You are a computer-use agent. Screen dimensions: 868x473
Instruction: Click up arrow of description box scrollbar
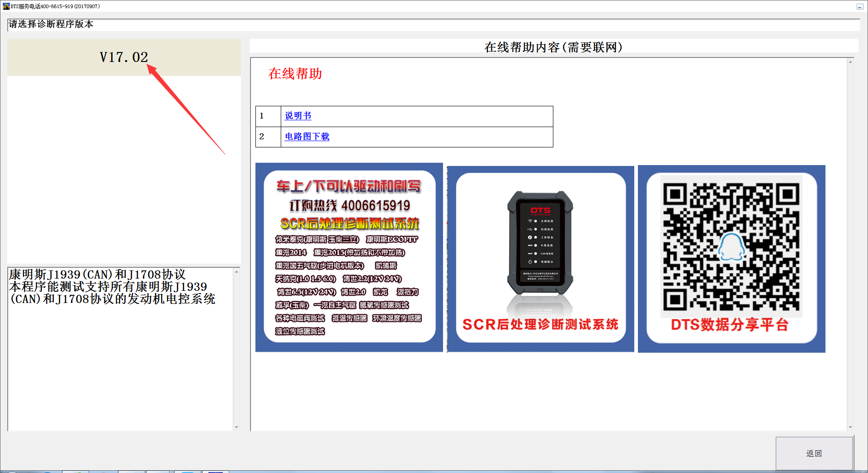point(236,272)
